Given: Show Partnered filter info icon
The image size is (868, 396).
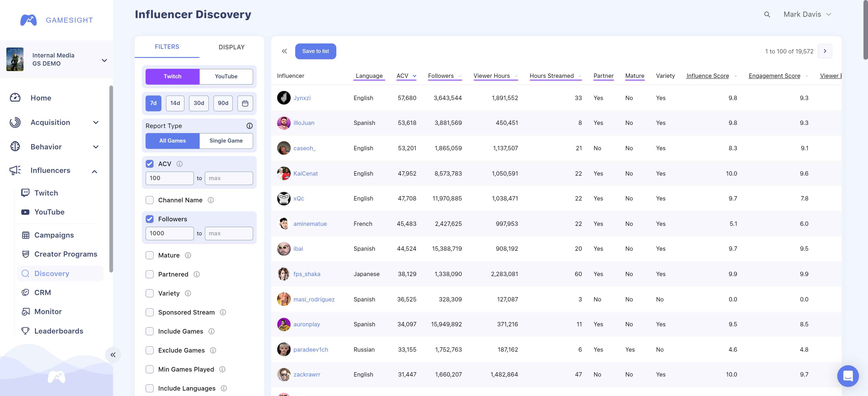Looking at the screenshot, I should [197, 274].
